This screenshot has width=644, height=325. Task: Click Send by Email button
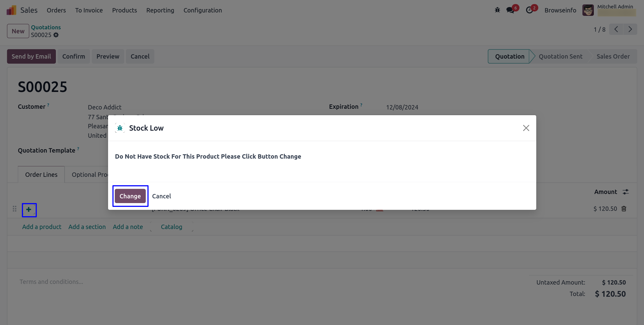(x=31, y=56)
